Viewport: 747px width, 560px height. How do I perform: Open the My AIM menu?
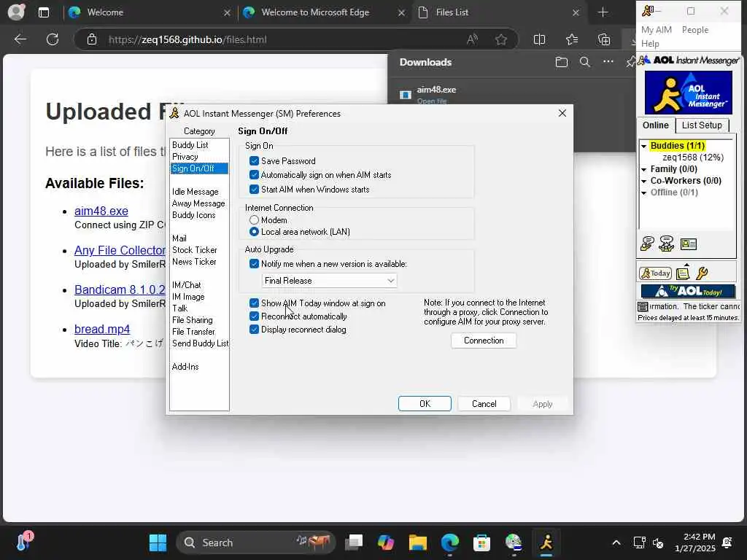coord(656,29)
